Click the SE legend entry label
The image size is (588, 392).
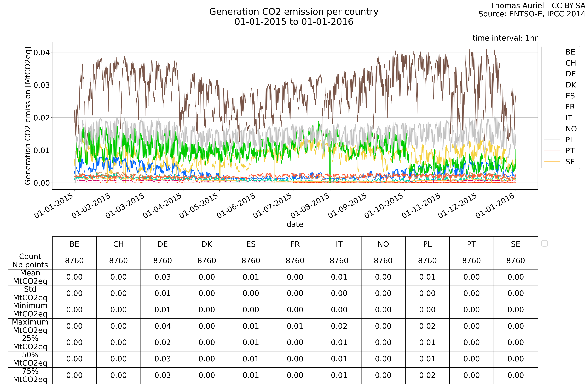(570, 162)
